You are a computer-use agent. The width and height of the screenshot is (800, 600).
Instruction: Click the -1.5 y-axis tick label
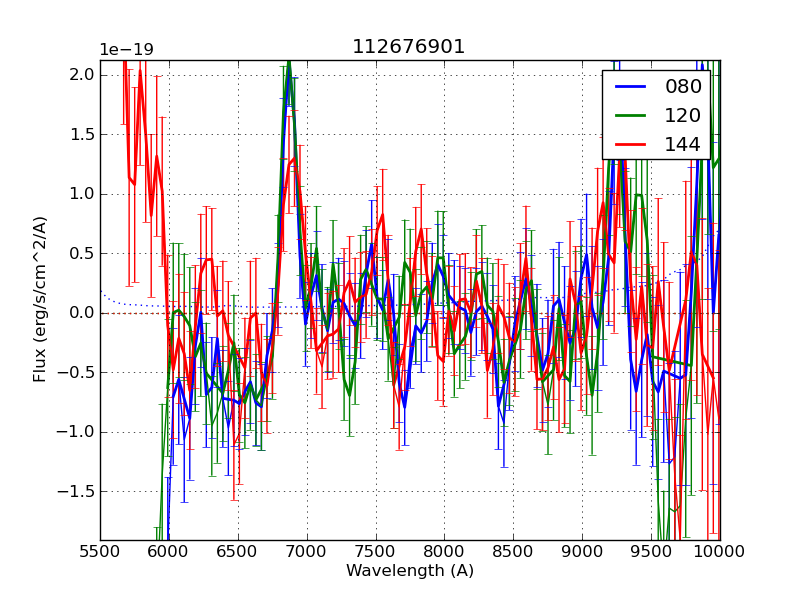(78, 492)
